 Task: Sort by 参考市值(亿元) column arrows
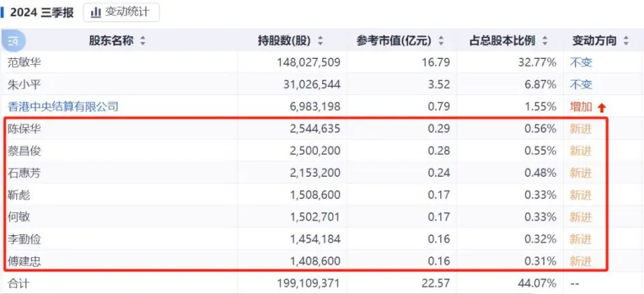pos(440,41)
